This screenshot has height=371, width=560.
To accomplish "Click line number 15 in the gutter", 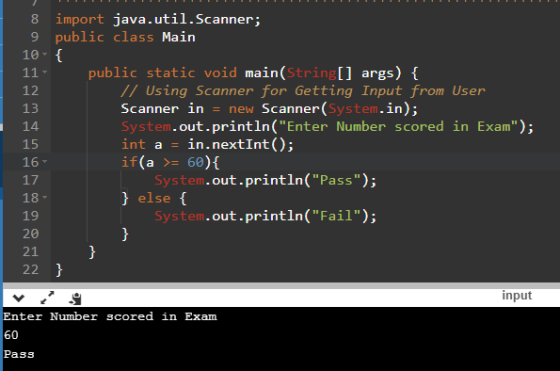I will coord(30,144).
